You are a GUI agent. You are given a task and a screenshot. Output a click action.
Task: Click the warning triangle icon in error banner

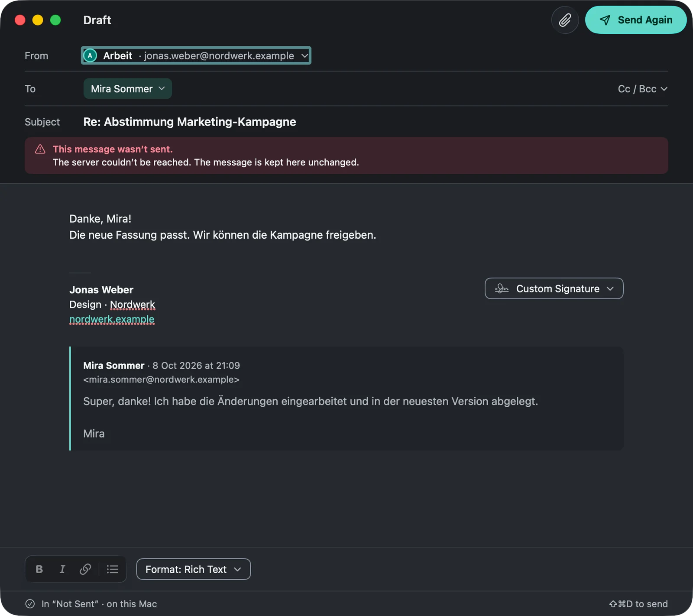pyautogui.click(x=40, y=149)
